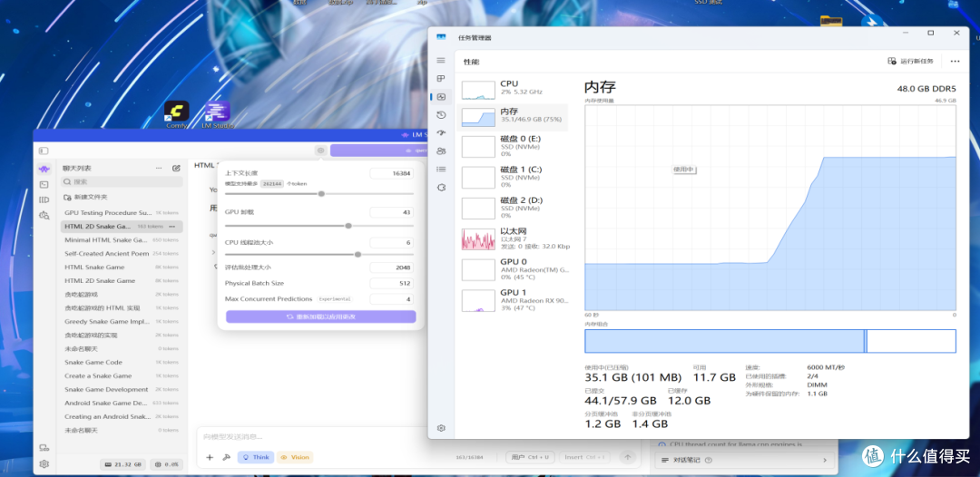Open the Task Manager Users page icon
This screenshot has height=477, width=980.
tap(441, 151)
